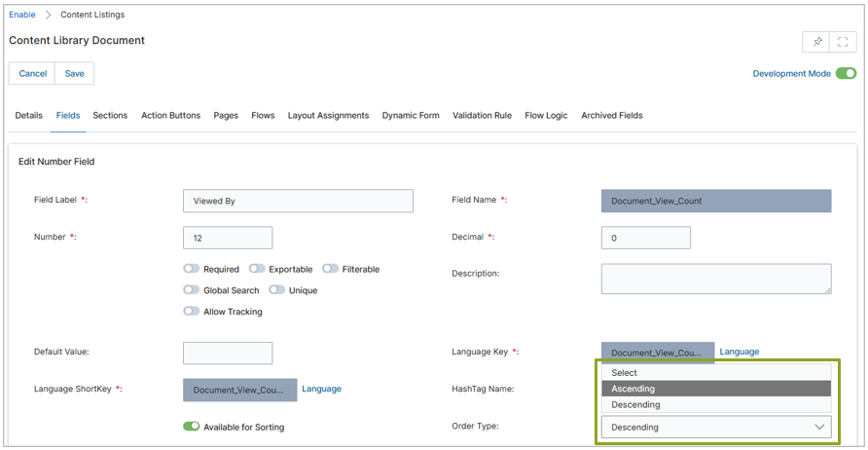868x450 pixels.
Task: Open the Details tab
Action: coord(29,115)
